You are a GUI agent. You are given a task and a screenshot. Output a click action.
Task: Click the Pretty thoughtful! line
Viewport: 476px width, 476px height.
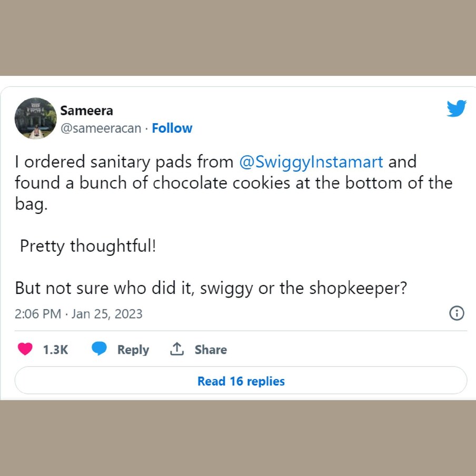(88, 246)
